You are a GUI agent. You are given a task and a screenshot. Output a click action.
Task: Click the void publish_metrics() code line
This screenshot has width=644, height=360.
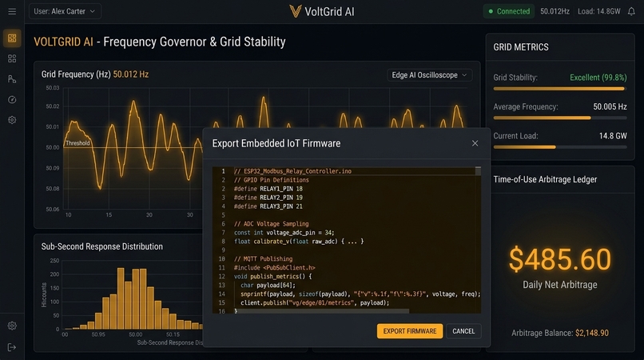[273, 277]
